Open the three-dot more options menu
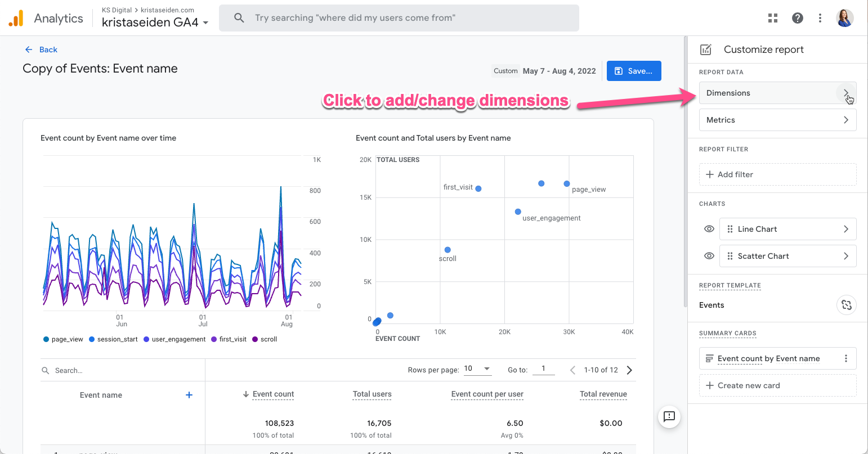Screen dimensions: 868x454 tap(820, 18)
